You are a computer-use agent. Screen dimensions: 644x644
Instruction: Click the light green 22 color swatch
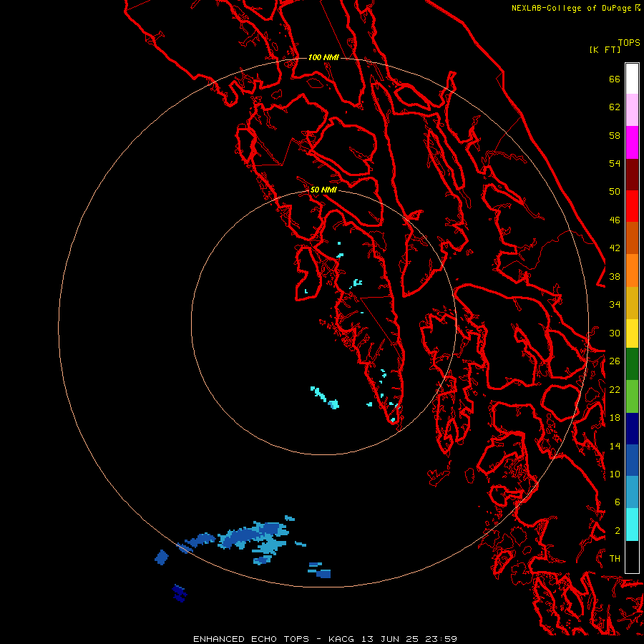pos(632,396)
